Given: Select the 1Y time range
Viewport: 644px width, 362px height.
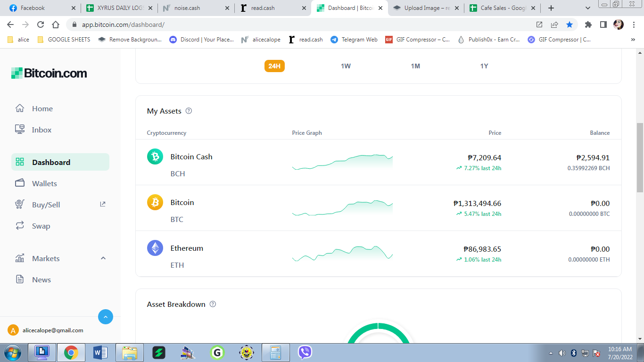Looking at the screenshot, I should pos(484,66).
